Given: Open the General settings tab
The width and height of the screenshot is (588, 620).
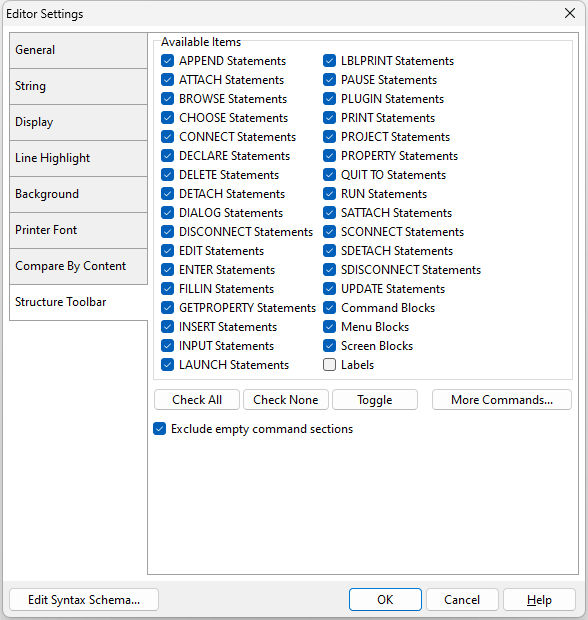Looking at the screenshot, I should point(78,50).
